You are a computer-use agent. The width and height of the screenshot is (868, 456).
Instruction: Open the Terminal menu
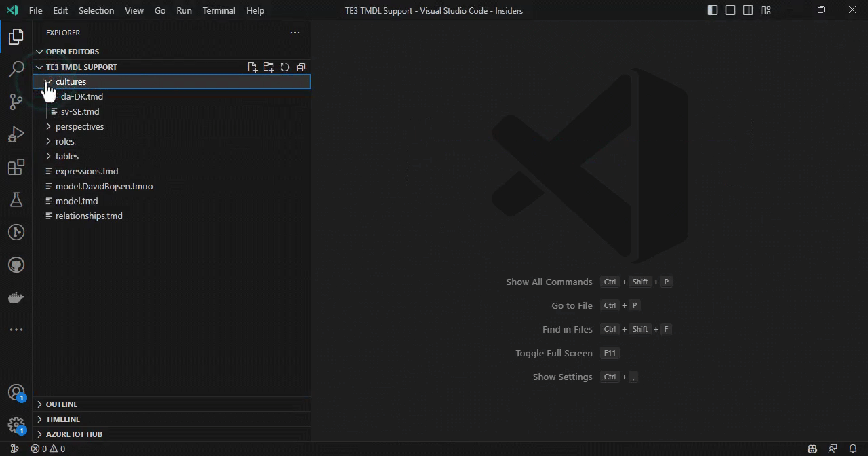218,10
